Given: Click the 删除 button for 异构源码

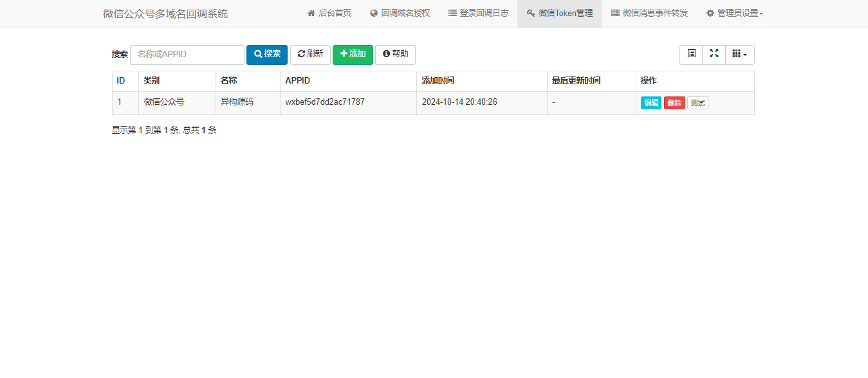Looking at the screenshot, I should point(674,102).
